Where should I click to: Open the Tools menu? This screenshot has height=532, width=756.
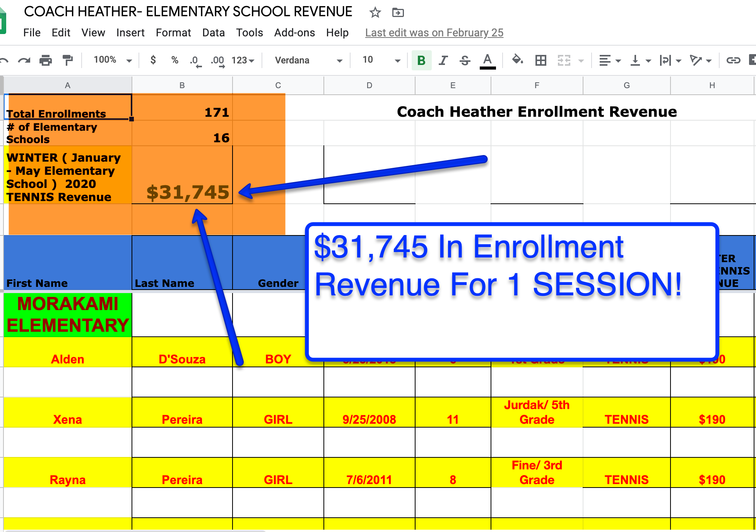(x=250, y=33)
